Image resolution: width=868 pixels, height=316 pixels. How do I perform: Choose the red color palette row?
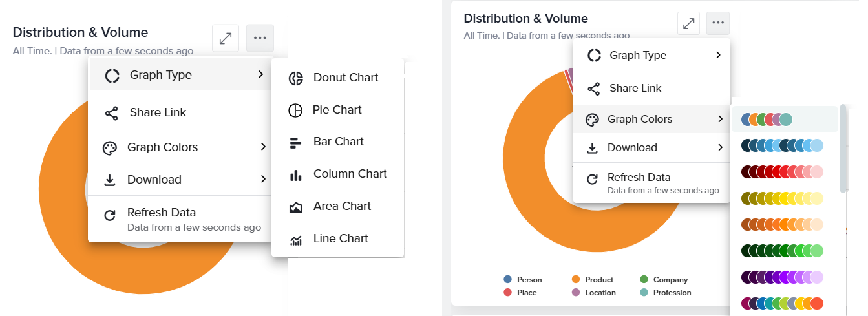tap(782, 172)
